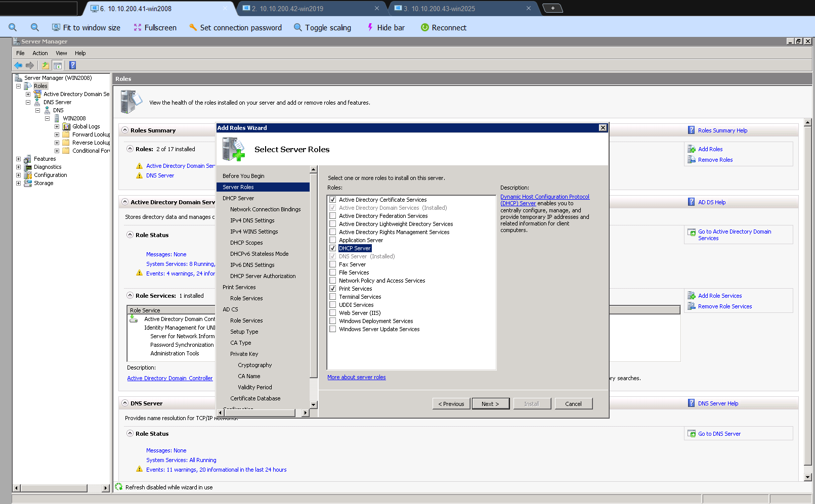Click the wizard steps horizontal scrollbar right arrow

pyautogui.click(x=305, y=413)
